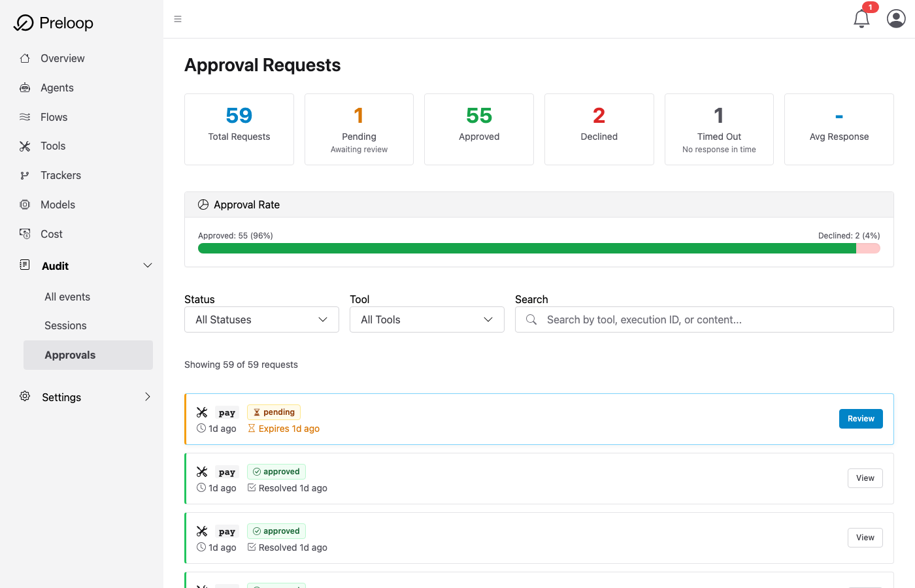Open the notifications bell
915x588 pixels.
(x=861, y=18)
